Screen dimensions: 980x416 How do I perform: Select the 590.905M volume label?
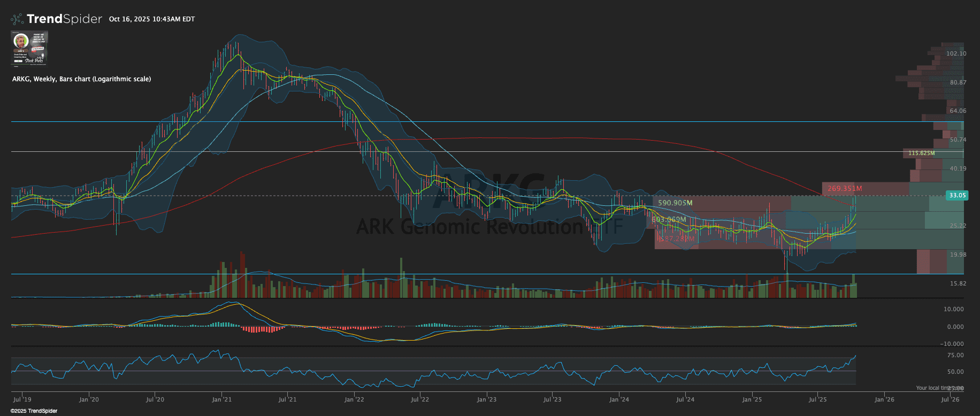click(675, 203)
